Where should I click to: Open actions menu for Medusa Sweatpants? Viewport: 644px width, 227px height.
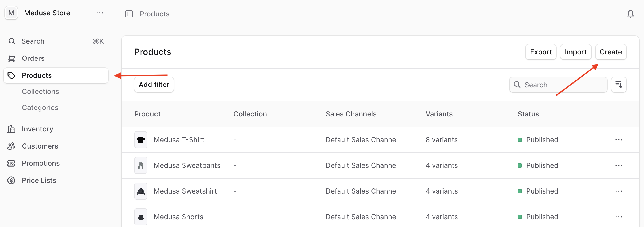pyautogui.click(x=619, y=165)
